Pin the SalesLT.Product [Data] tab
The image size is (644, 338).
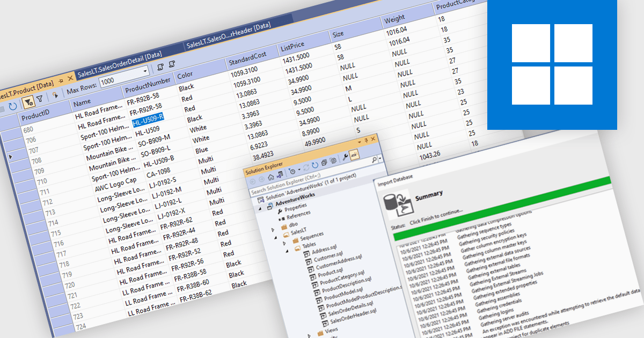(x=61, y=80)
